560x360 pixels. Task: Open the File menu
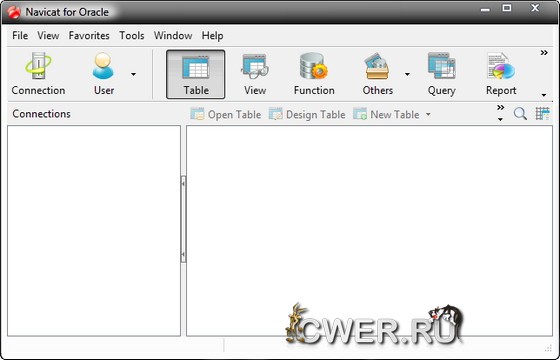(x=20, y=36)
